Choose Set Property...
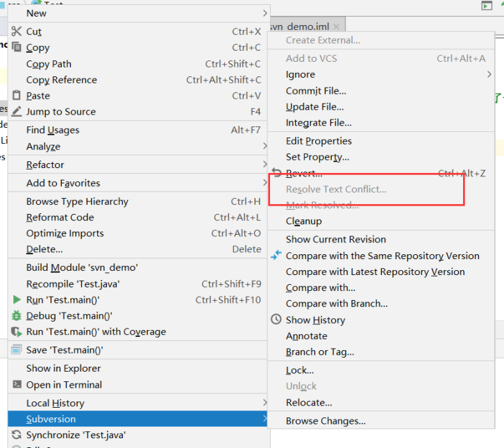Screen dimensions: 504x448 (x=381, y=156)
